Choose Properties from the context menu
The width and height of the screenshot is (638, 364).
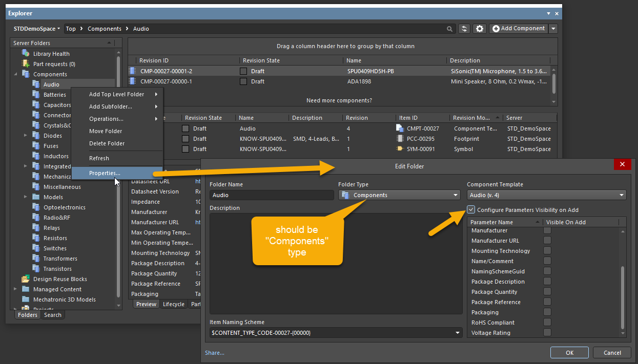click(x=105, y=173)
